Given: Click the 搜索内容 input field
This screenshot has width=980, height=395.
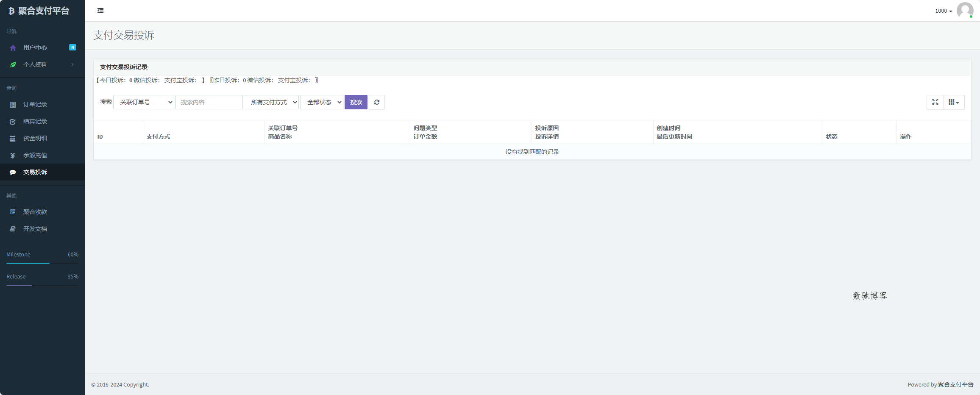Looking at the screenshot, I should pos(209,102).
